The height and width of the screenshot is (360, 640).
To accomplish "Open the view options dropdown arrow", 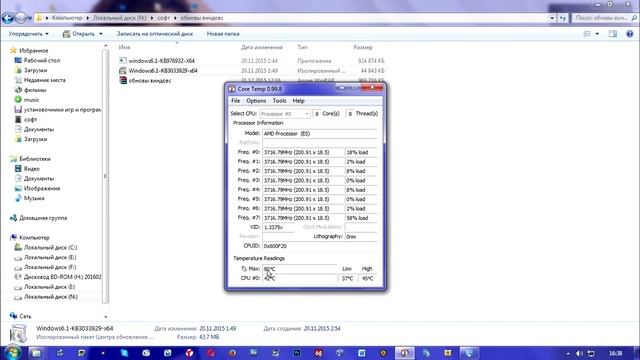I will coord(597,34).
